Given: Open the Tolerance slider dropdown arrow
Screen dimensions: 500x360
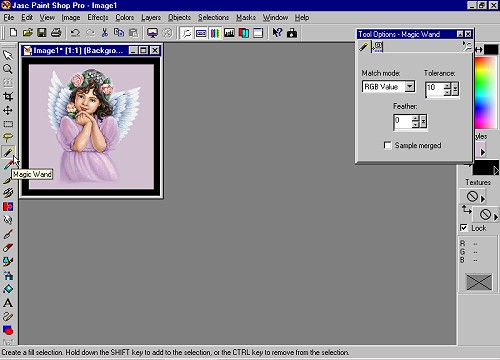Looking at the screenshot, I should click(x=455, y=89).
